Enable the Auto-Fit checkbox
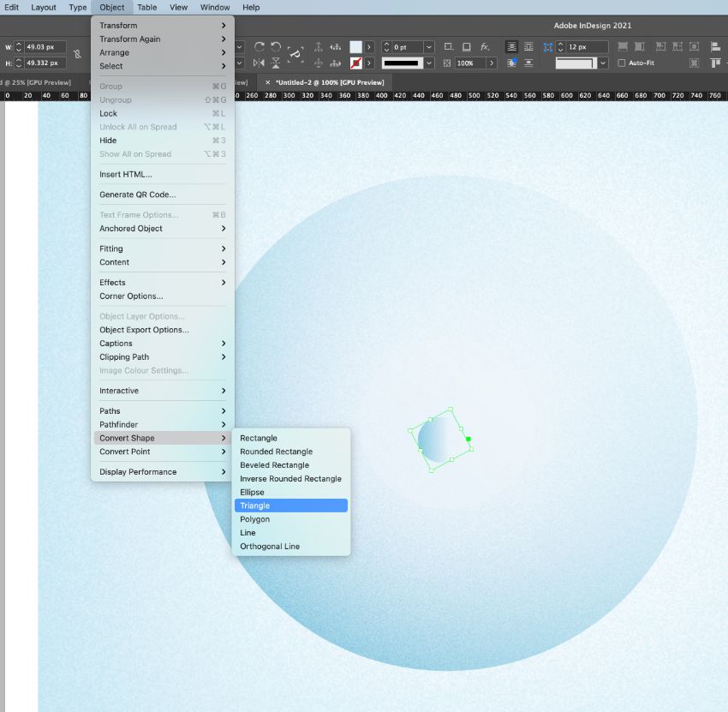The width and height of the screenshot is (728, 712). point(621,63)
